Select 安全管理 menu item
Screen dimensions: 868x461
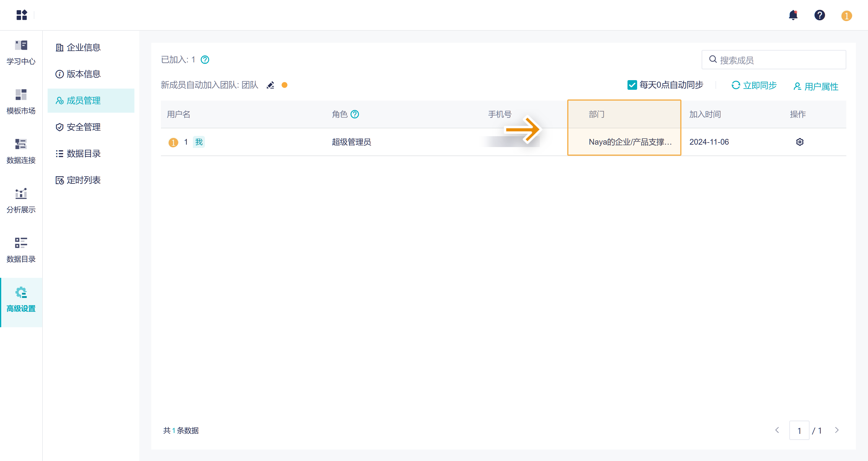coord(83,127)
